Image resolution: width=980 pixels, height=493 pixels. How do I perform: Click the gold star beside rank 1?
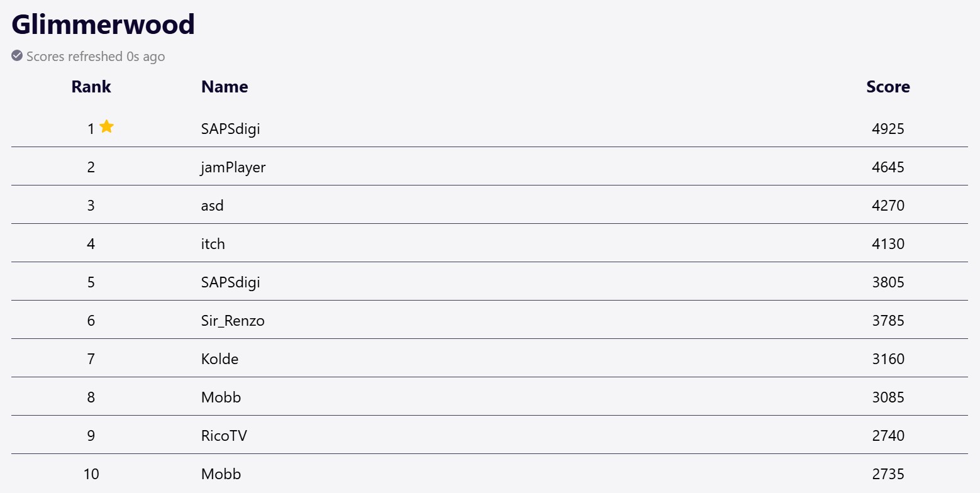[107, 127]
